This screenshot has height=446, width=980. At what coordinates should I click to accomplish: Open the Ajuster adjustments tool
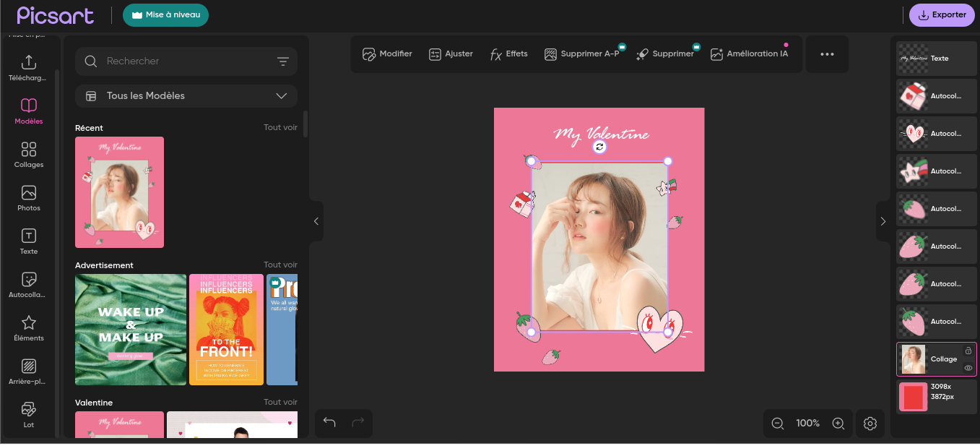click(451, 54)
